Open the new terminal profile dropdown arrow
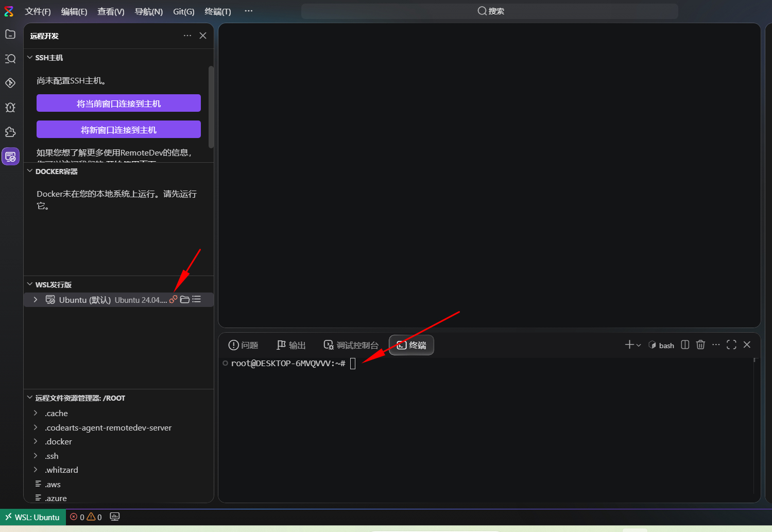The image size is (772, 532). [639, 345]
